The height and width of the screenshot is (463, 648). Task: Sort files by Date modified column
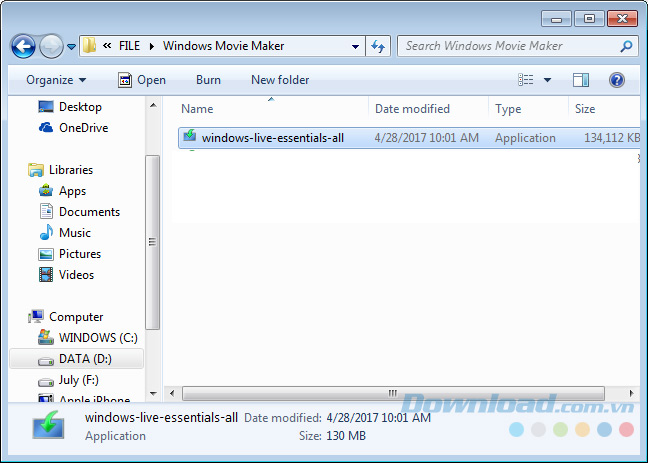412,109
